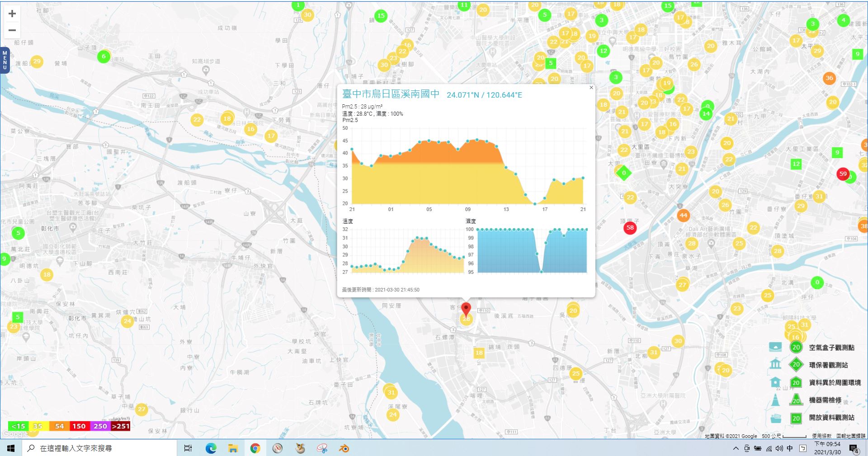Click the orange 54 PM2.5 color swatch
868x456 pixels.
(x=59, y=426)
